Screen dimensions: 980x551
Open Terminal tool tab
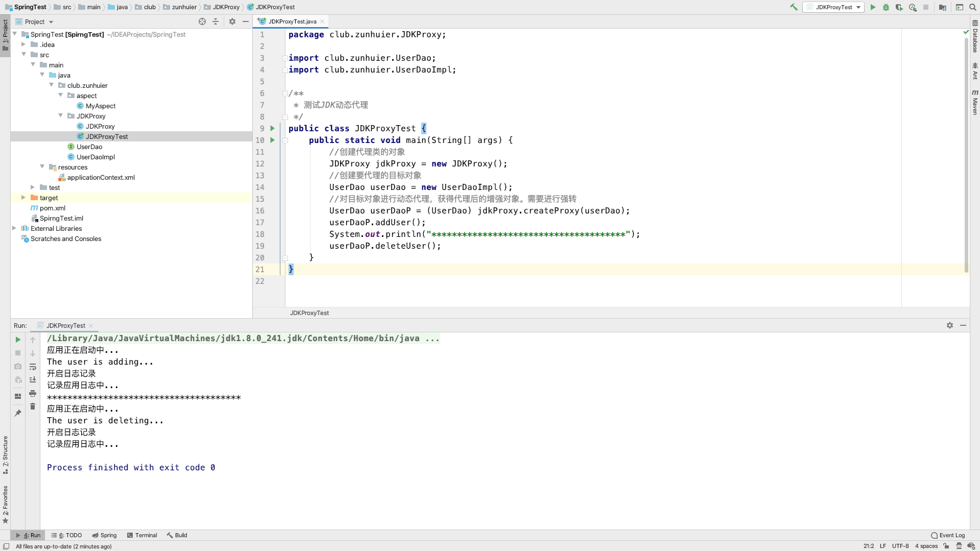coord(141,535)
